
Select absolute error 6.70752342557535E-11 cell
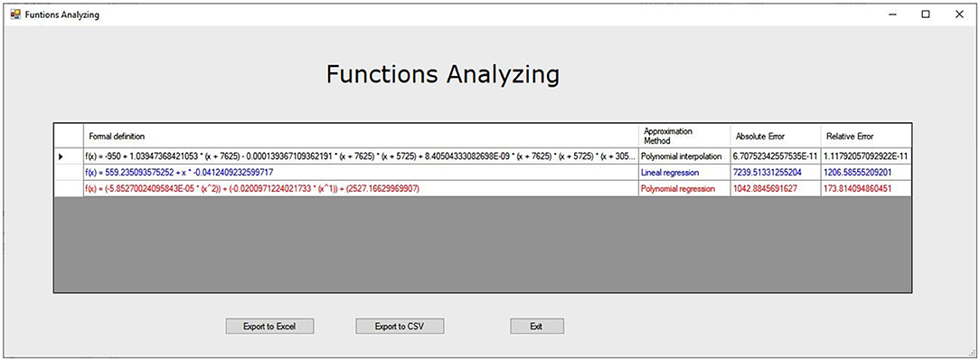pyautogui.click(x=775, y=156)
